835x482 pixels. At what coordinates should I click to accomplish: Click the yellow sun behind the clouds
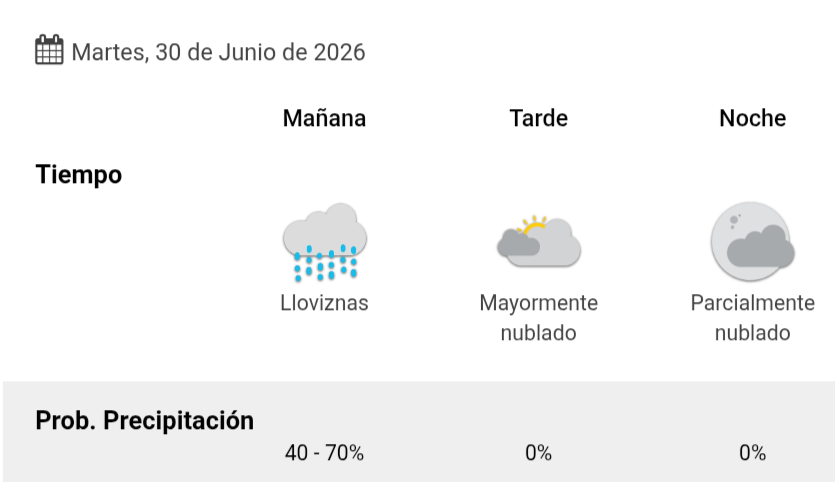click(x=534, y=225)
